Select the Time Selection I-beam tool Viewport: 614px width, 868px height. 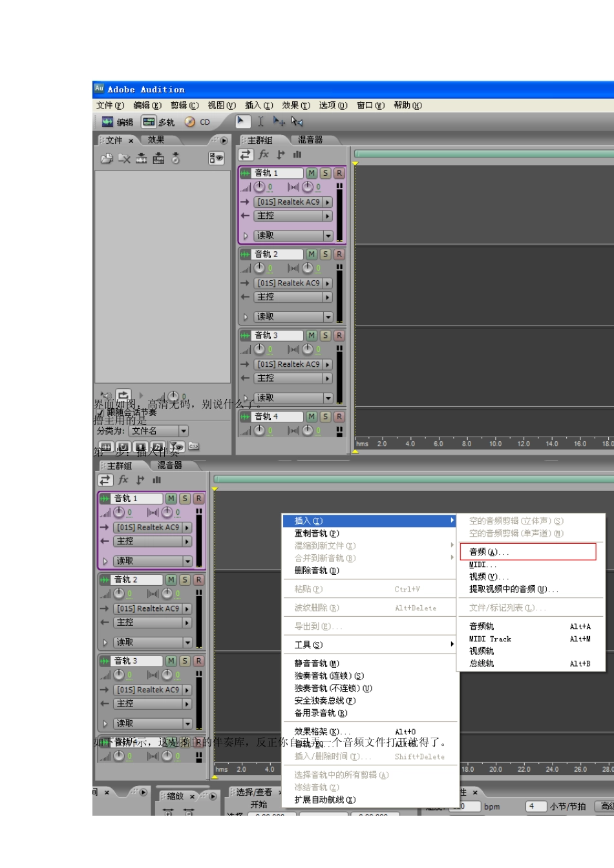260,121
